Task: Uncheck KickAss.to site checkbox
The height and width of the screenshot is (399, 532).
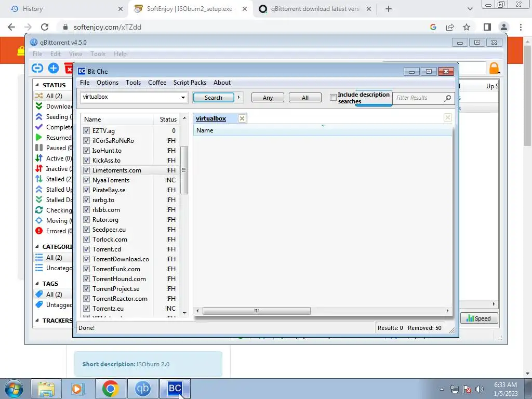Action: tap(87, 160)
